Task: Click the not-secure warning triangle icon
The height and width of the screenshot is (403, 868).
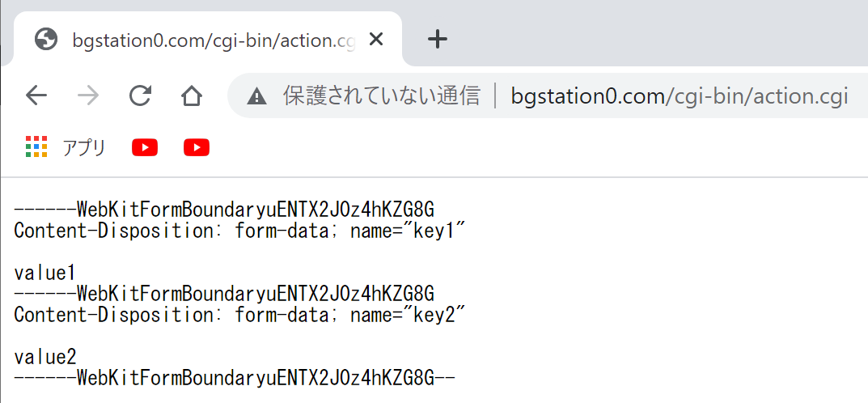Action: 257,96
